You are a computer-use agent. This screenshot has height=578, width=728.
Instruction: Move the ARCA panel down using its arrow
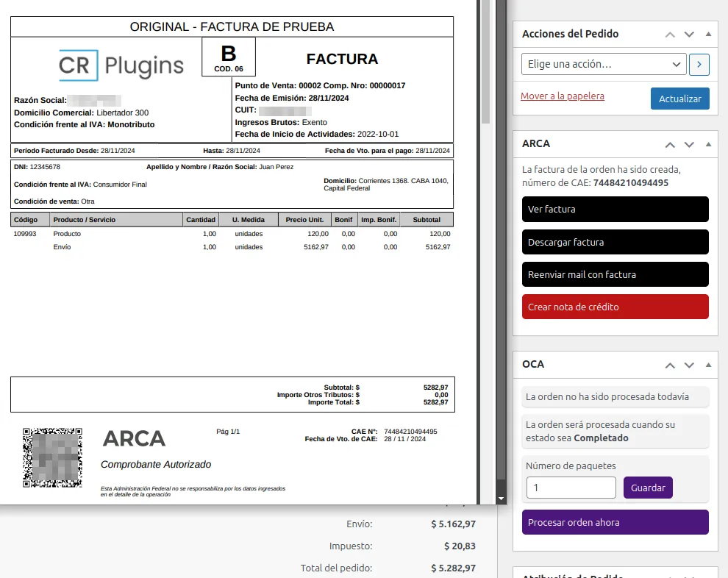pyautogui.click(x=689, y=143)
